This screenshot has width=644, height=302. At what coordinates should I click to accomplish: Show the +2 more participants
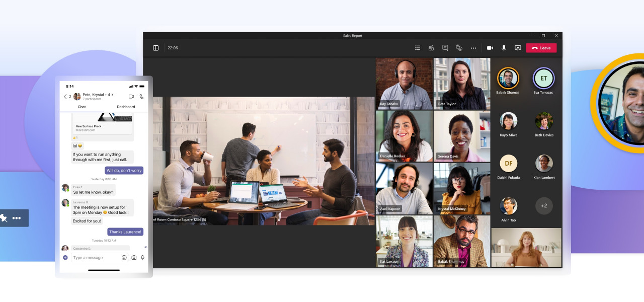click(544, 206)
